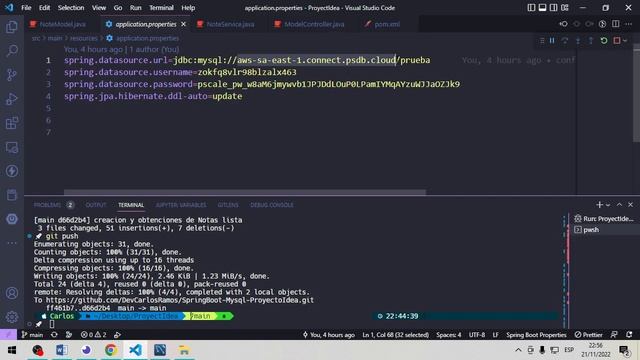640x360 pixels.
Task: Open the Thunder Client lightning icon
Action: tap(12, 171)
